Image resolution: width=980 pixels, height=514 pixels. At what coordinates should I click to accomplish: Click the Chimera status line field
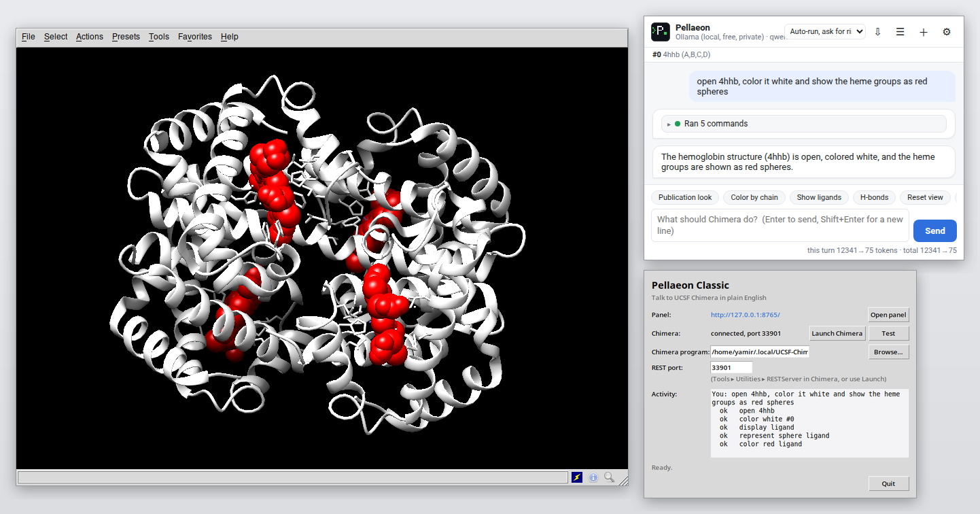pos(293,477)
